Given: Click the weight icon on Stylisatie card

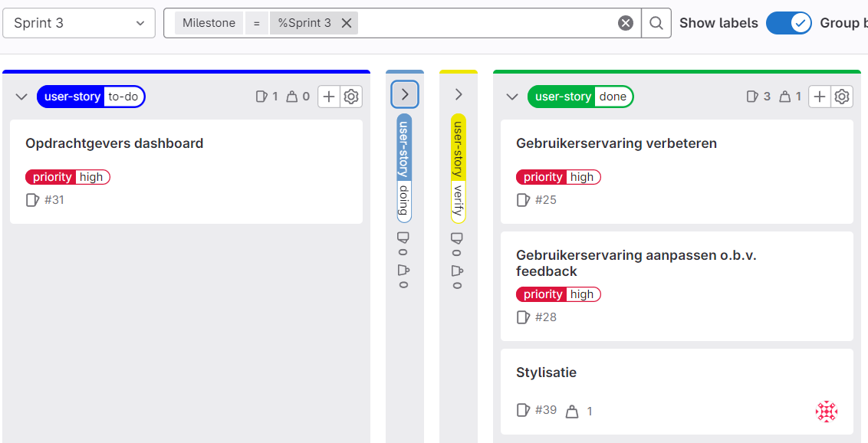Looking at the screenshot, I should (x=571, y=412).
